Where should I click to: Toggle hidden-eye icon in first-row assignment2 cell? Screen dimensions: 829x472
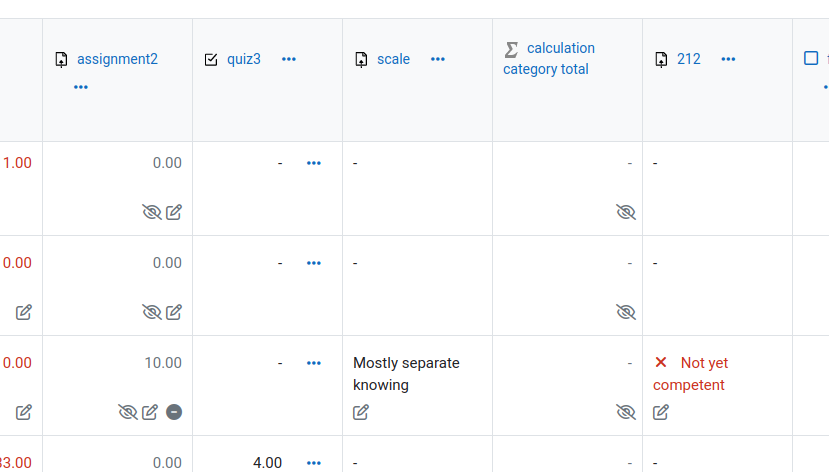pyautogui.click(x=152, y=212)
